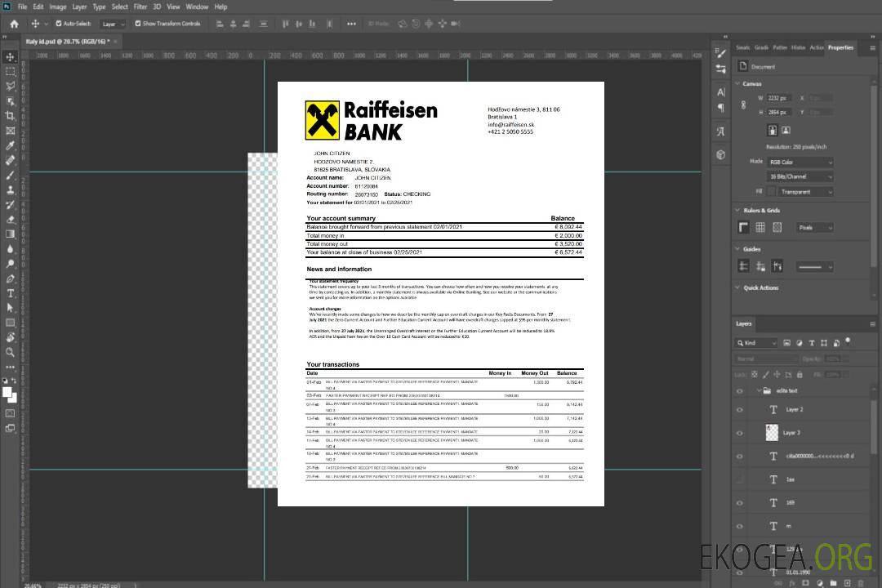Open the Paragraph panel icon

[x=720, y=108]
